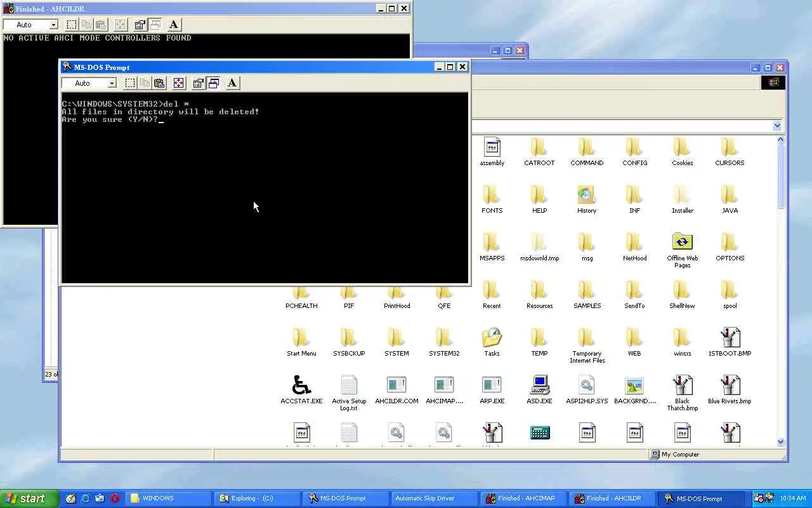The height and width of the screenshot is (508, 812).
Task: Select the ASPI2HLP.SYS file
Action: coord(587,390)
